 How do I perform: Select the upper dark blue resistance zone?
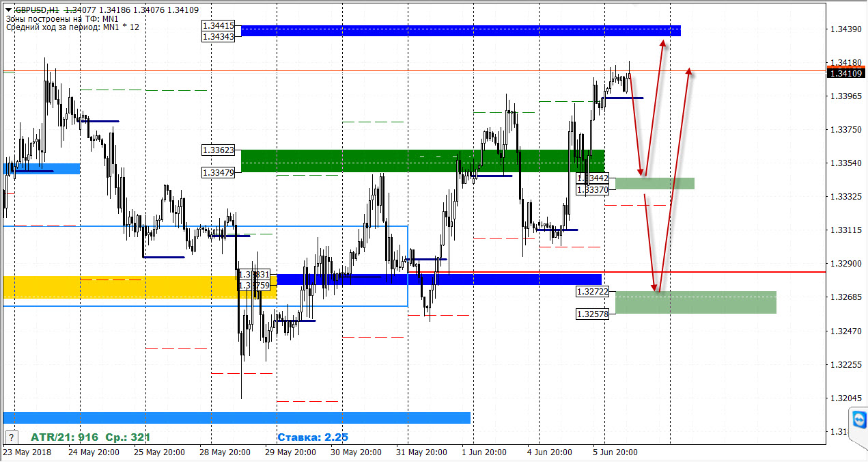click(x=461, y=31)
